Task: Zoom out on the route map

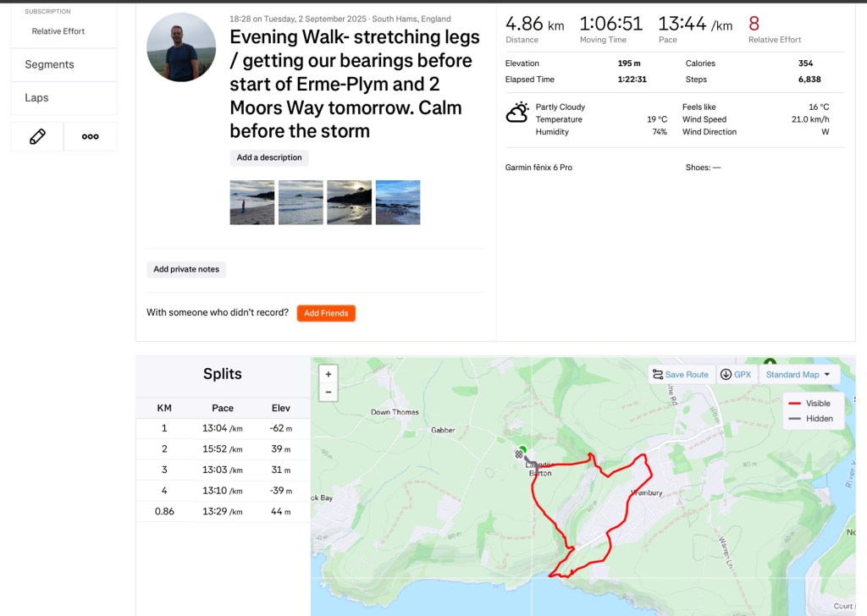Action: coord(329,392)
